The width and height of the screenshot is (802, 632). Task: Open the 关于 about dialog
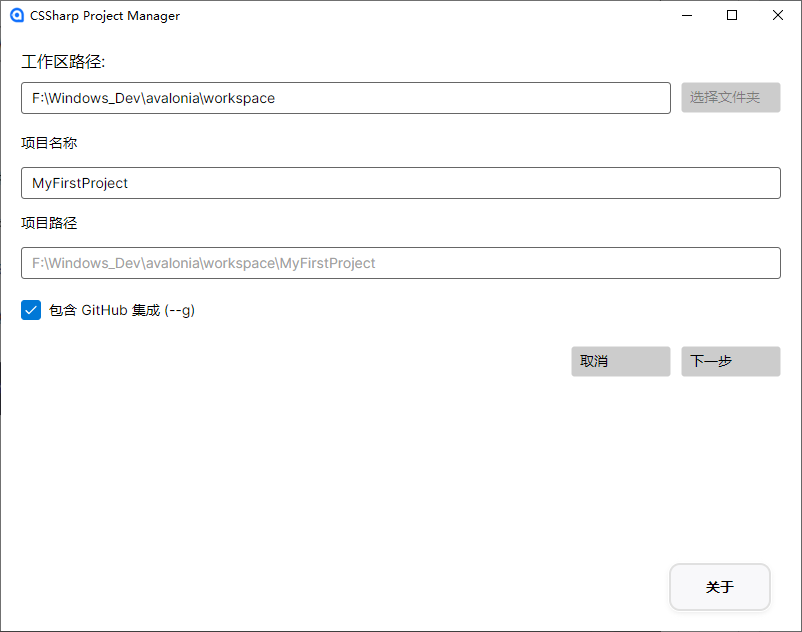pos(720,586)
